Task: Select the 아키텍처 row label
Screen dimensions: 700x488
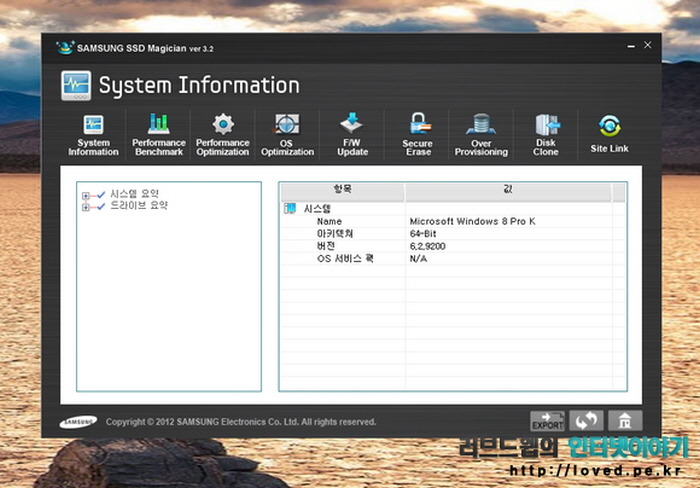Action: (x=335, y=234)
